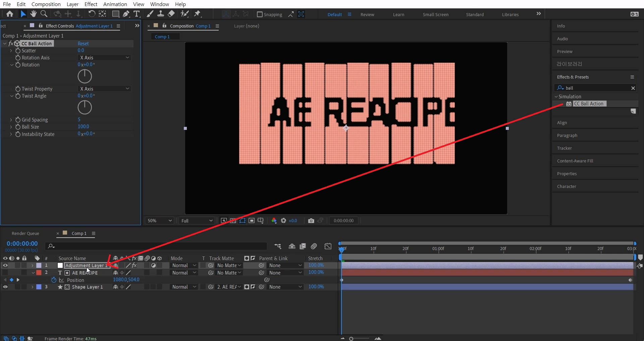Screen dimensions: 644x341
Task: Open the Align panel
Action: [562, 123]
